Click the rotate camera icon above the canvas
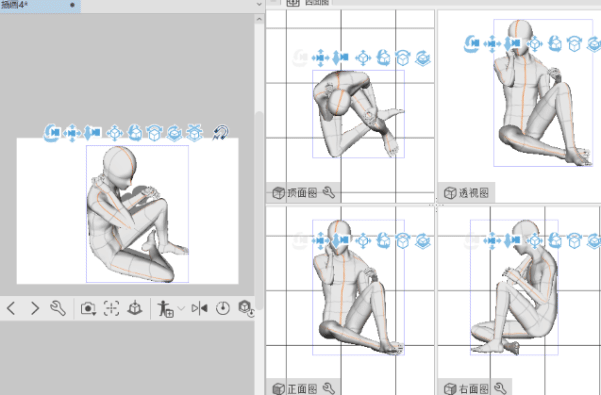The image size is (601, 395). (x=52, y=133)
